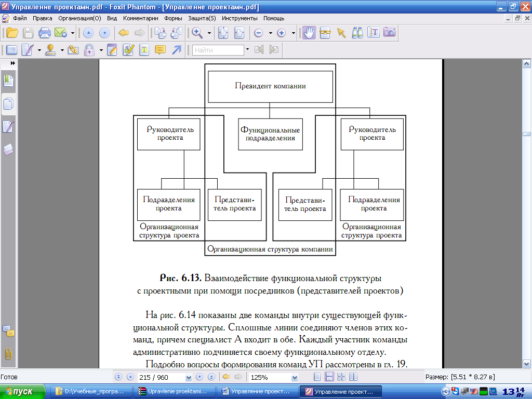This screenshot has height=399, width=532.
Task: Enable Continuous page layout in status bar
Action: [329, 377]
